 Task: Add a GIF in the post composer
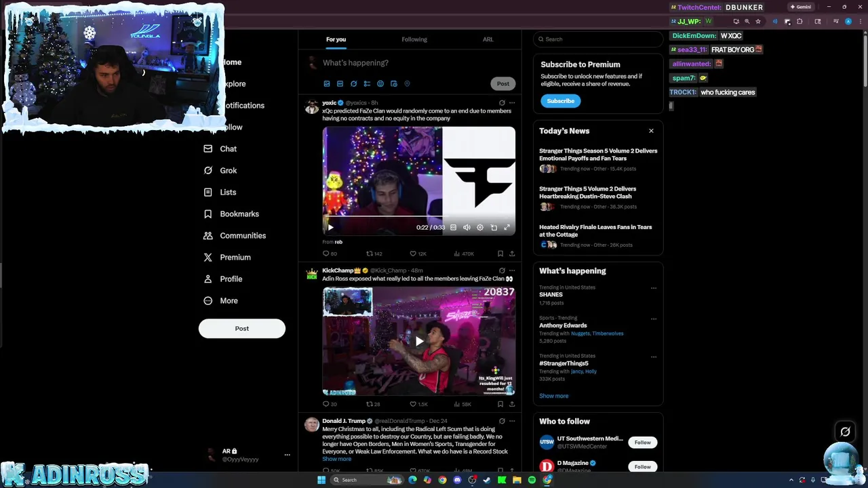340,83
